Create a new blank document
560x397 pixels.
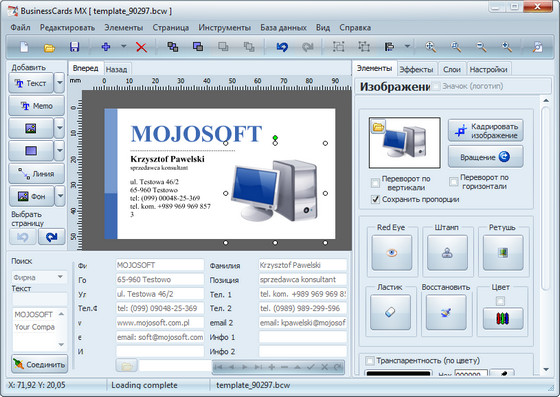[24, 47]
